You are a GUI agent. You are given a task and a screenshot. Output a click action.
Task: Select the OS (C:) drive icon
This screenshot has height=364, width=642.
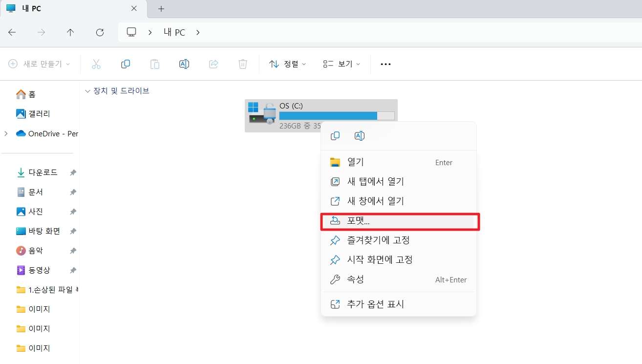[x=262, y=113]
